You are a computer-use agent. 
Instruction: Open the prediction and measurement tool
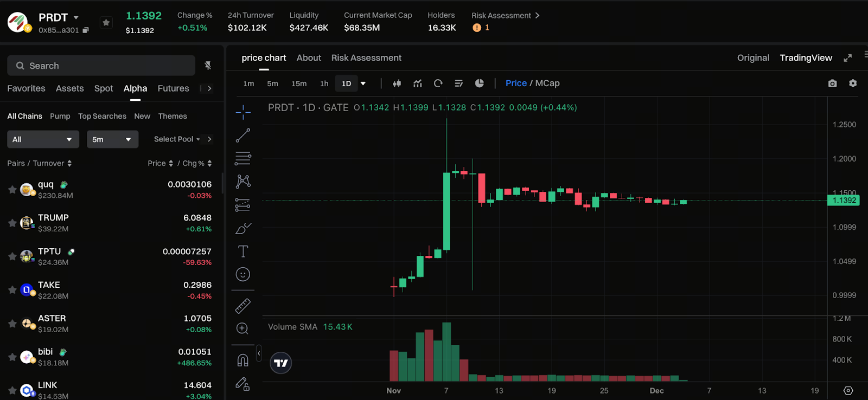(x=243, y=205)
